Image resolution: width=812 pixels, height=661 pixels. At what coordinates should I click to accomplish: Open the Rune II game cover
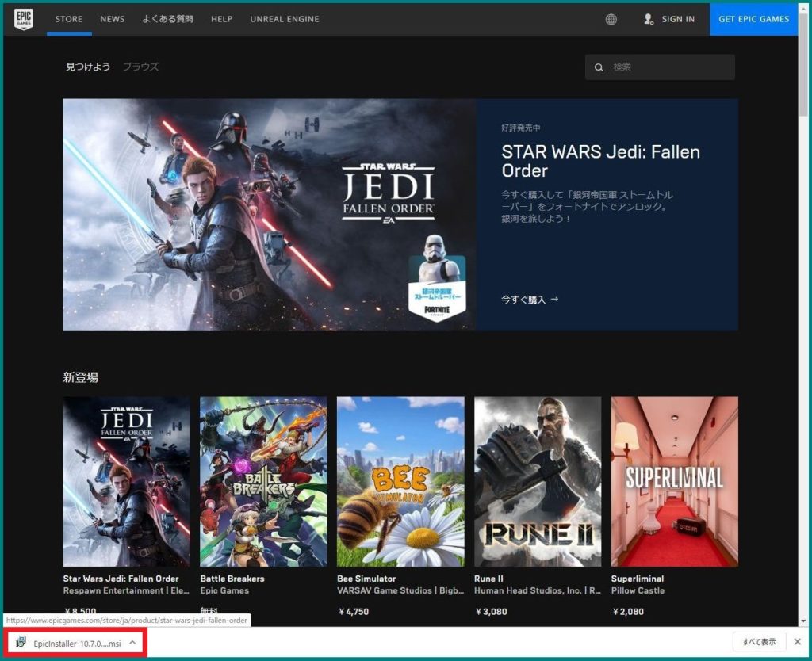pyautogui.click(x=538, y=481)
